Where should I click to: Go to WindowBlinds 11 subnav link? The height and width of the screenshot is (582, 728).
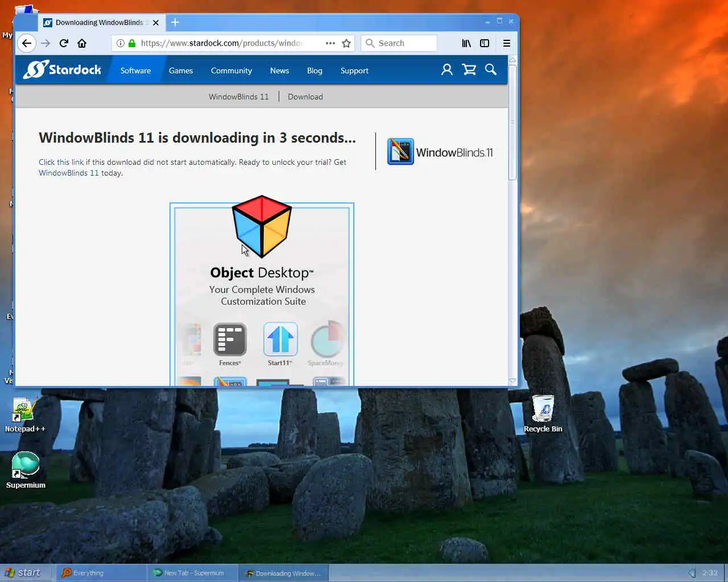(x=238, y=97)
